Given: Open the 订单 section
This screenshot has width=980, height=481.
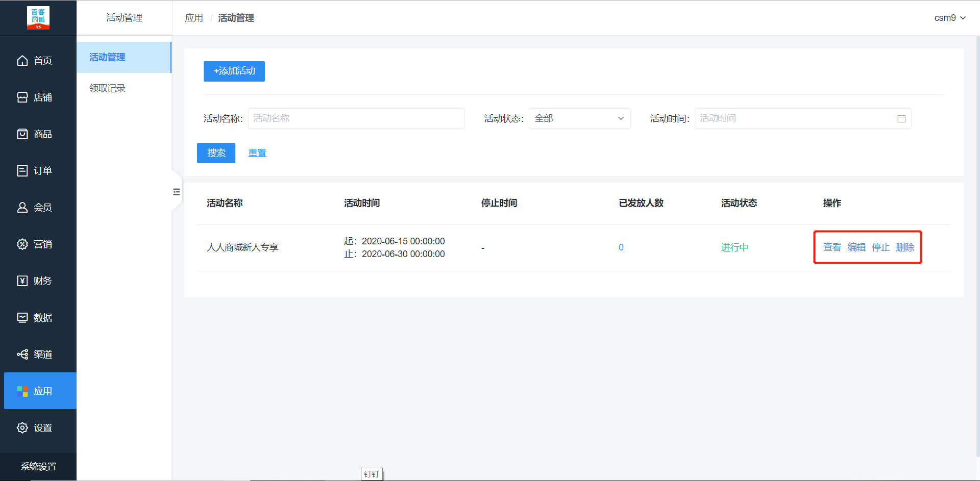Looking at the screenshot, I should [x=38, y=171].
